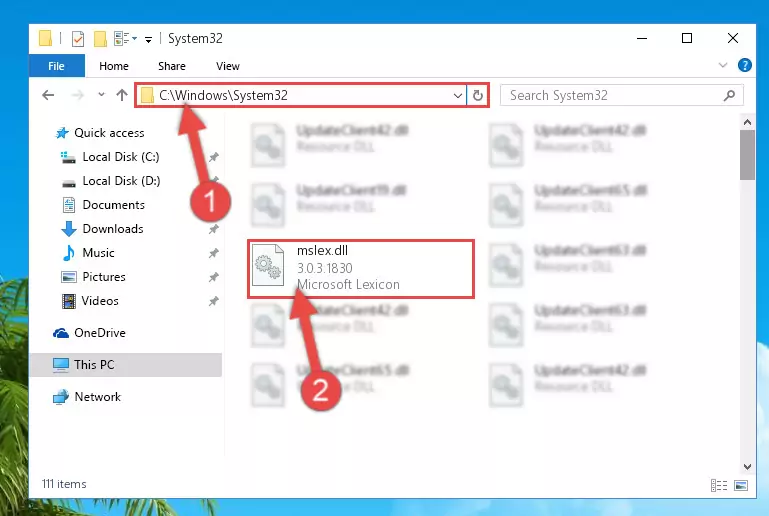This screenshot has width=769, height=516.
Task: Click the address bar path C:\Windows\System32
Action: click(x=223, y=95)
